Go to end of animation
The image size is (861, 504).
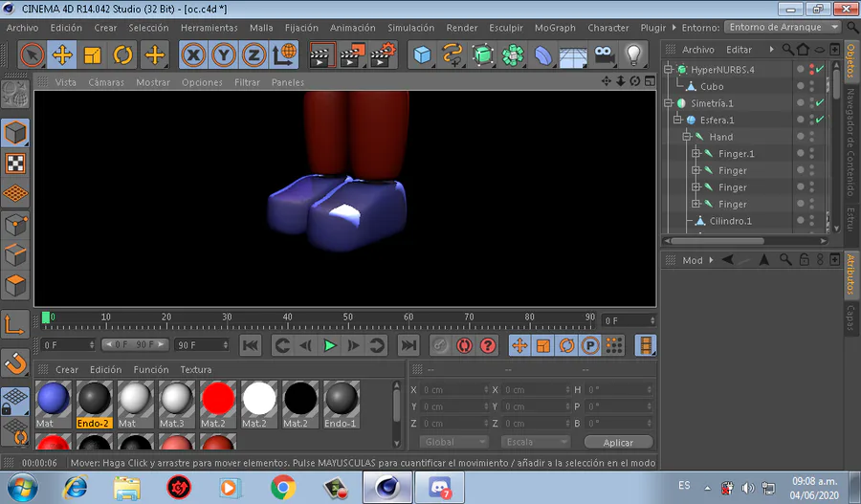point(408,345)
